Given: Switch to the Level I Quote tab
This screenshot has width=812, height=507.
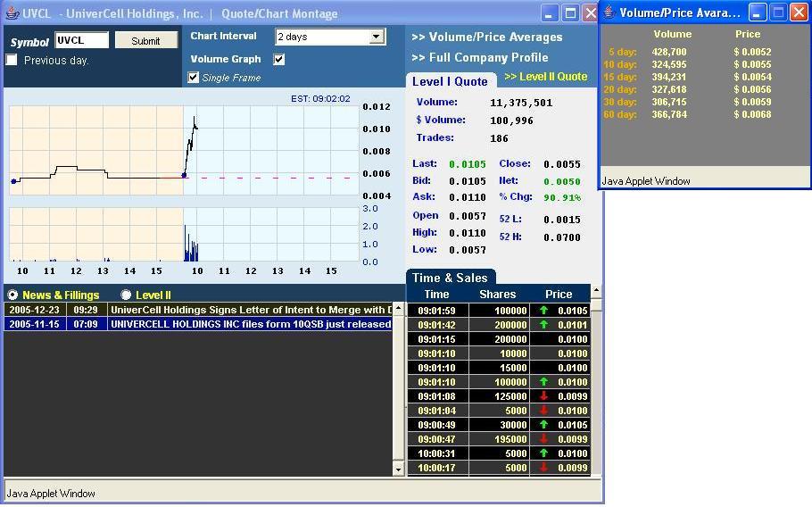Looking at the screenshot, I should [450, 81].
